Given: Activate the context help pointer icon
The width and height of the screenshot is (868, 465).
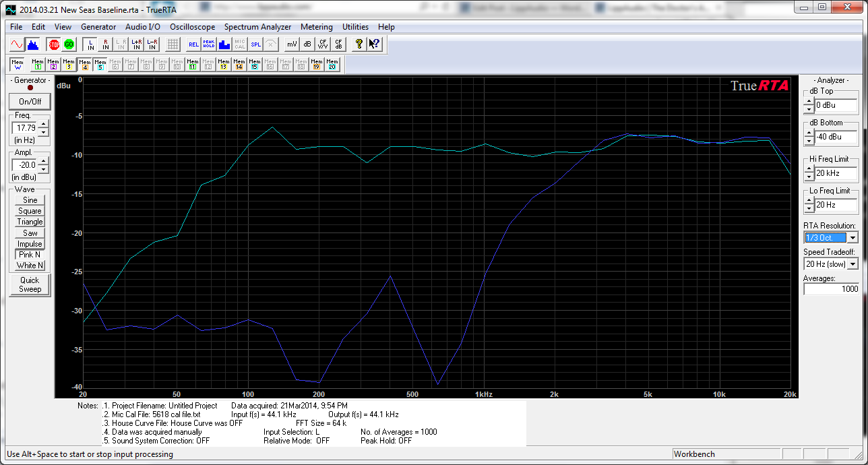Looking at the screenshot, I should (x=375, y=44).
